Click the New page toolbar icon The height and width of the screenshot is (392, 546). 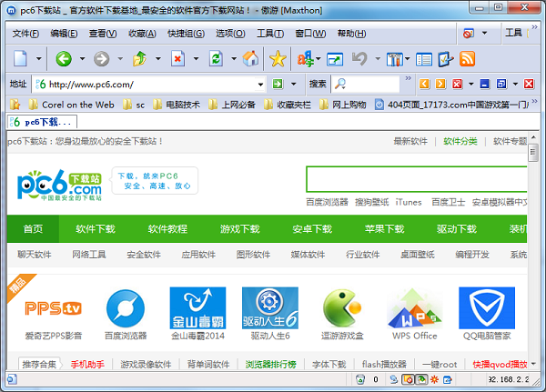click(x=21, y=58)
